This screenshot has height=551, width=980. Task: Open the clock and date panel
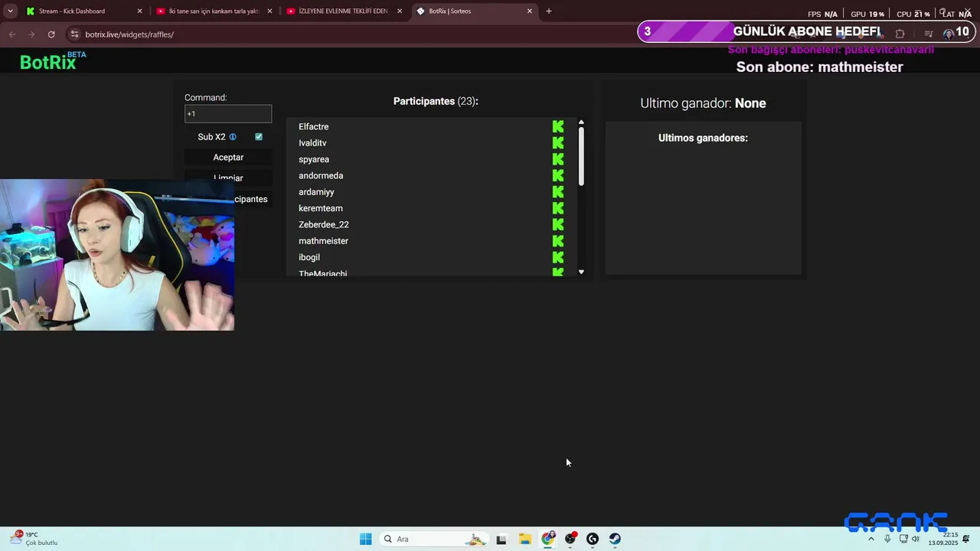tap(943, 539)
